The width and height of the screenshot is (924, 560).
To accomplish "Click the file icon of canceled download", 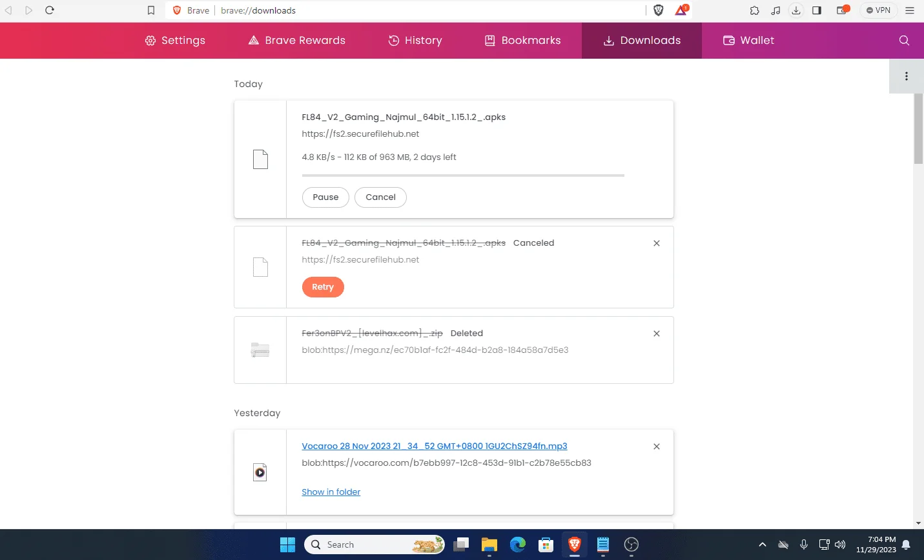I will 260,267.
